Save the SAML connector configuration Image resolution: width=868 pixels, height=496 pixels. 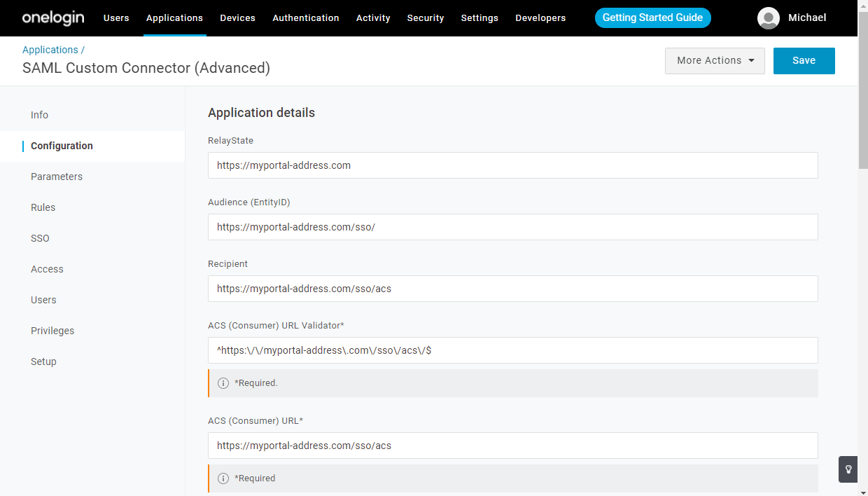804,60
